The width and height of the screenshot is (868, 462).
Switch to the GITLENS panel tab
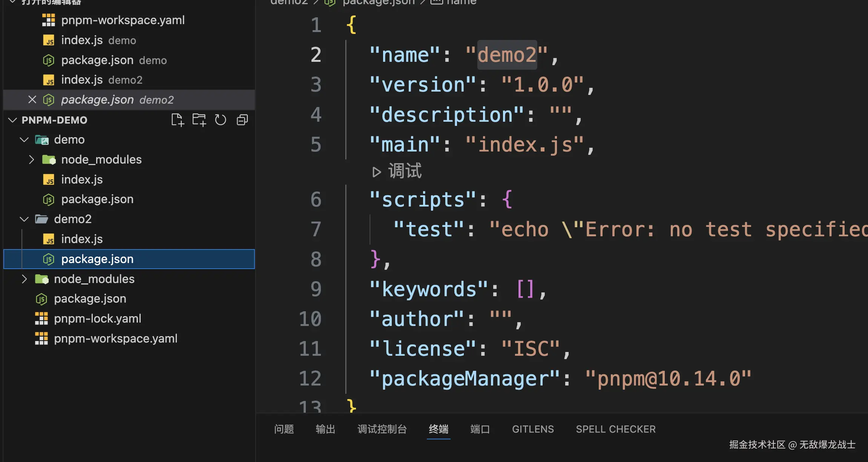[532, 429]
